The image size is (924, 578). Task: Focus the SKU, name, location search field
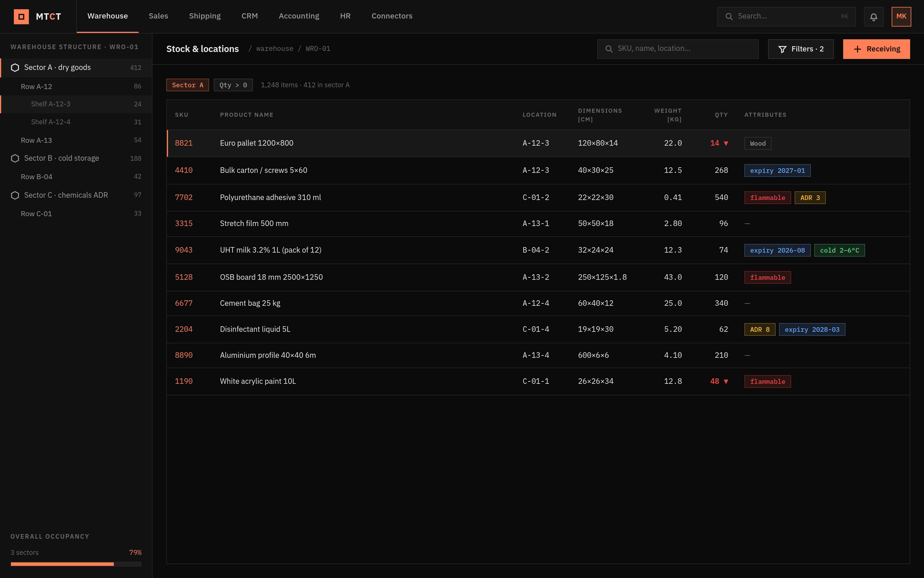[x=678, y=49]
